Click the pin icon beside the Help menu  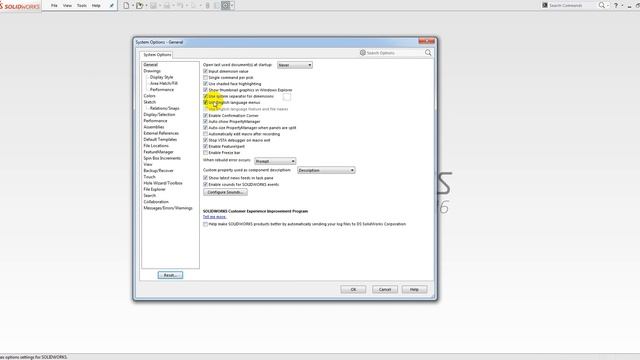pos(111,6)
